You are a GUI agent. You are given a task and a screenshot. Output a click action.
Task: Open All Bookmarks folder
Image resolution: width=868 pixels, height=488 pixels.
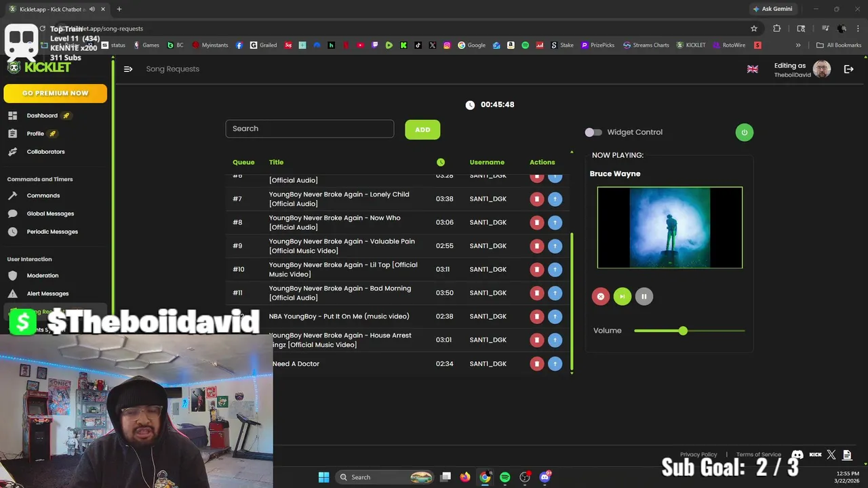click(x=839, y=45)
